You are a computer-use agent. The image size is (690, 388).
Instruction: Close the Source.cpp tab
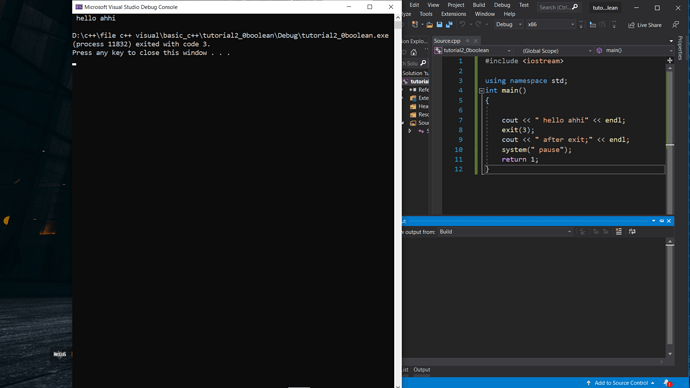pyautogui.click(x=475, y=41)
